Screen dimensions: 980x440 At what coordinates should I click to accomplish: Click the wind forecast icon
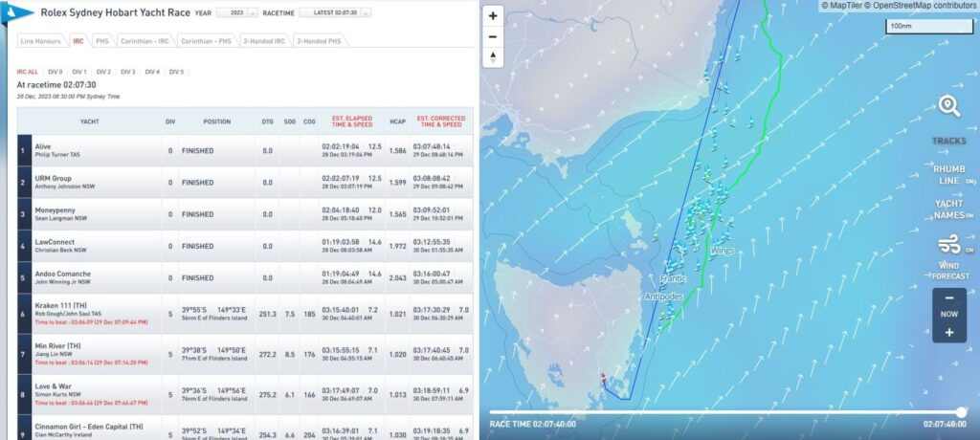(948, 247)
